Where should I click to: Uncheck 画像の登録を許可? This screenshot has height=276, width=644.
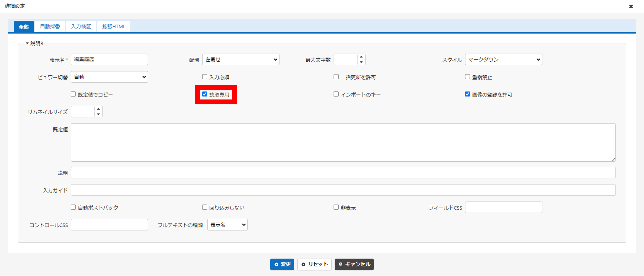pyautogui.click(x=467, y=94)
